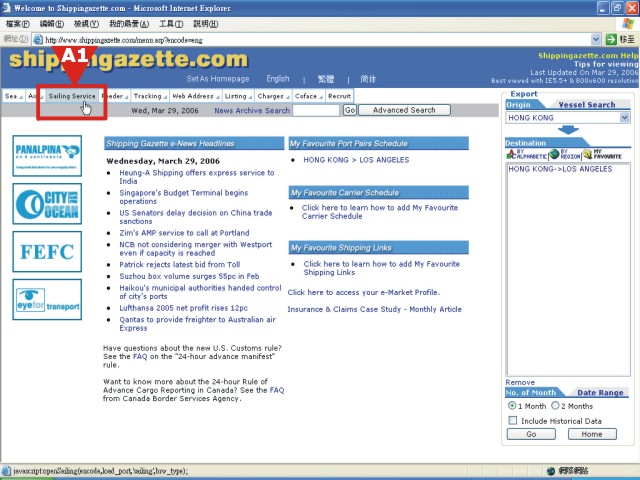
Task: Click here to access your e-Market Profile
Action: [364, 292]
